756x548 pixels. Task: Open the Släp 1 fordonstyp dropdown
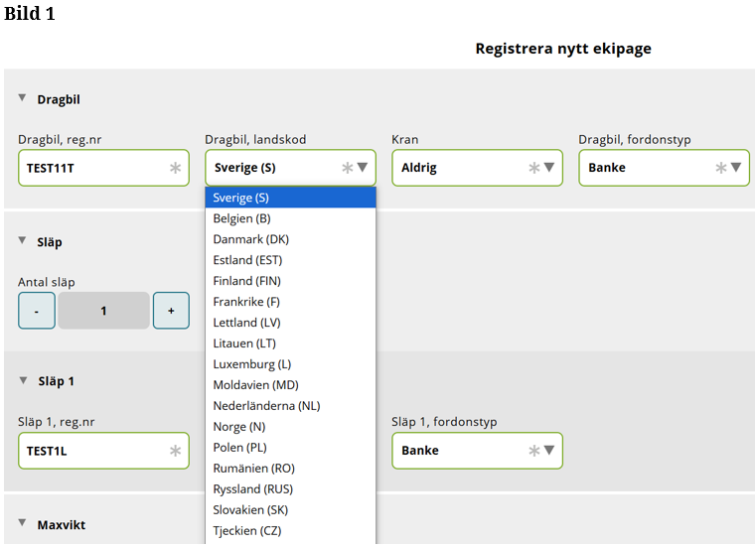tap(477, 451)
